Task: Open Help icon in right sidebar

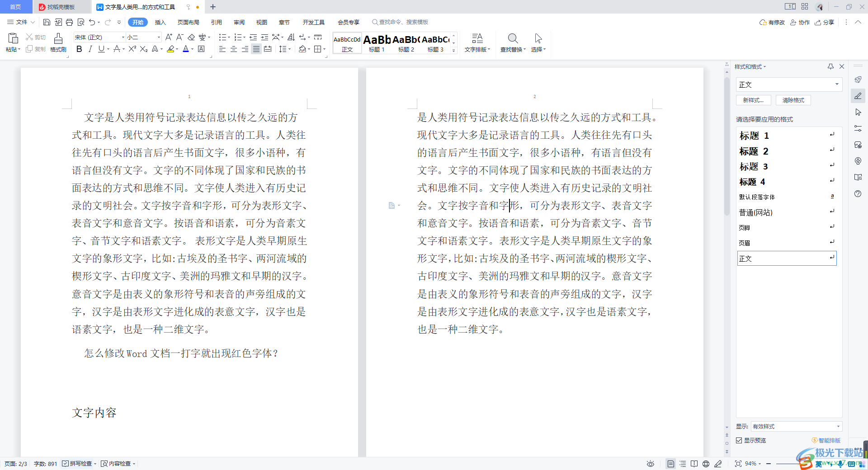Action: coord(858,193)
